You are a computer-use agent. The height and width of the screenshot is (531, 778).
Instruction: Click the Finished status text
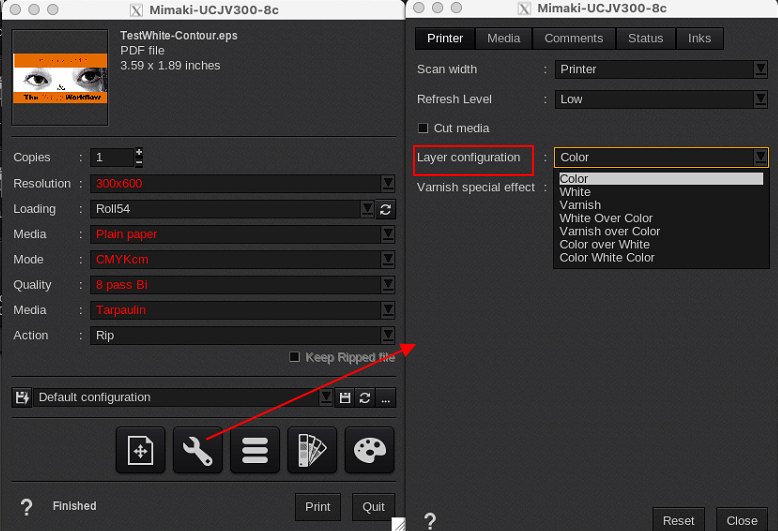click(74, 506)
